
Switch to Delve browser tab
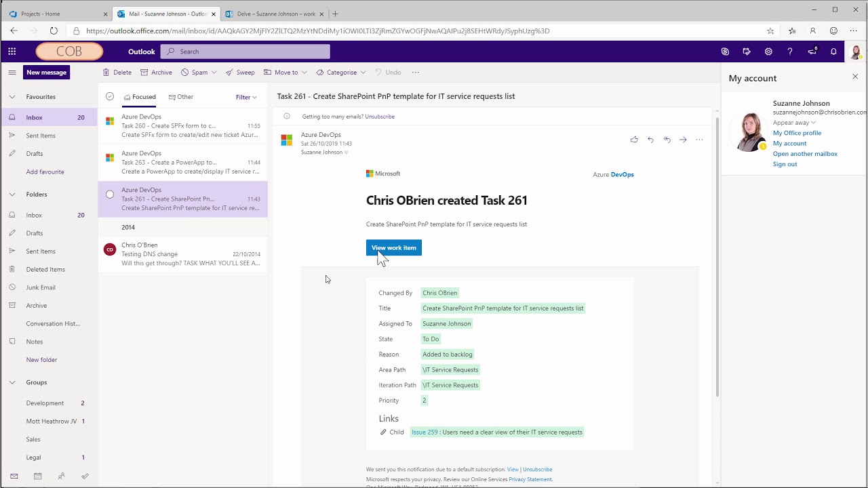(x=274, y=14)
